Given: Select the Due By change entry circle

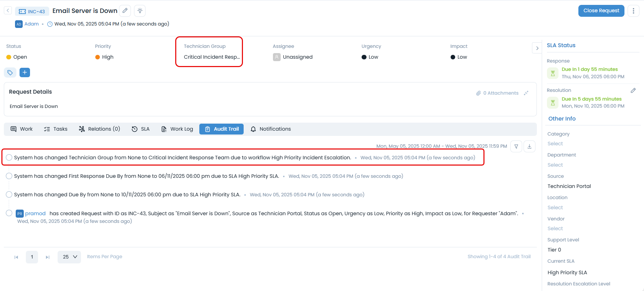Looking at the screenshot, I should click(x=9, y=195).
